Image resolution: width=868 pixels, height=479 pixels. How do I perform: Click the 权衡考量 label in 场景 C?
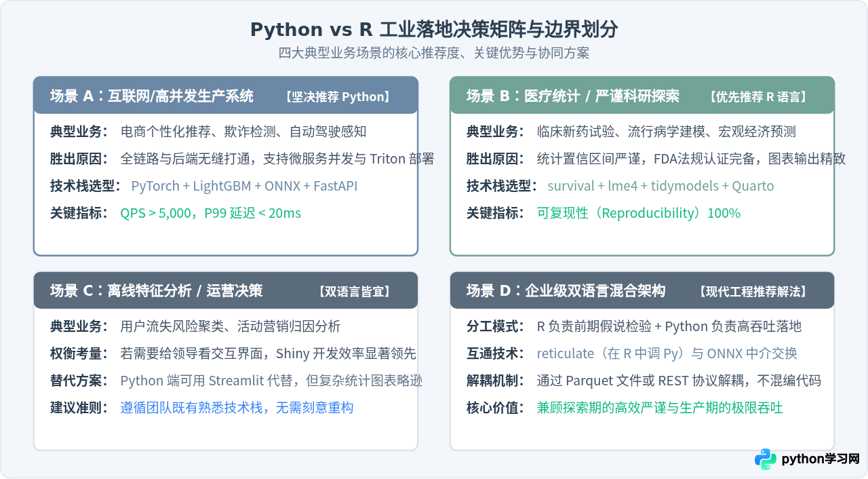(79, 353)
